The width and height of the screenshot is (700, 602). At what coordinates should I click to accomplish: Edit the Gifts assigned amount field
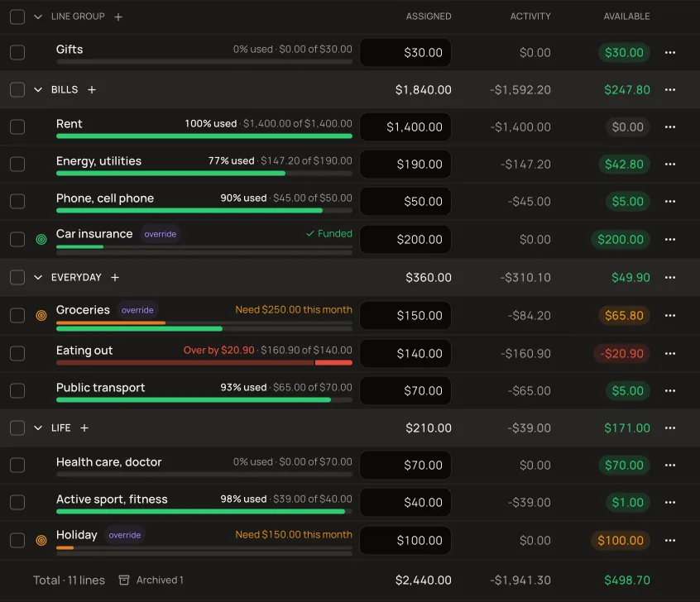(x=405, y=53)
